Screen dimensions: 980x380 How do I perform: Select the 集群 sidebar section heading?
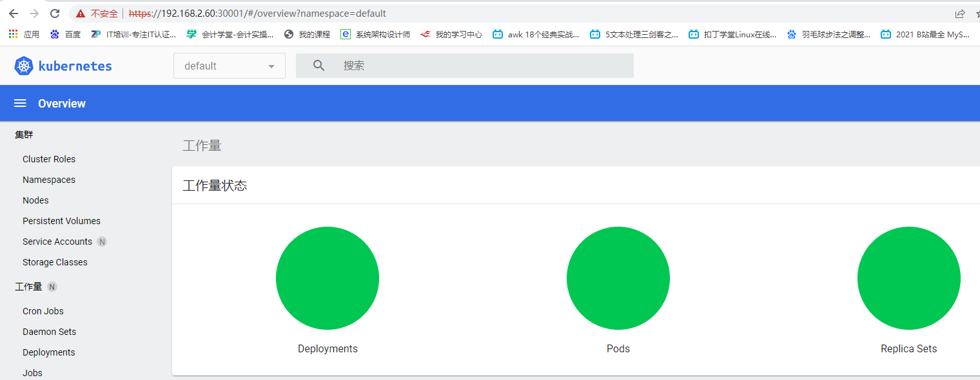pos(24,135)
